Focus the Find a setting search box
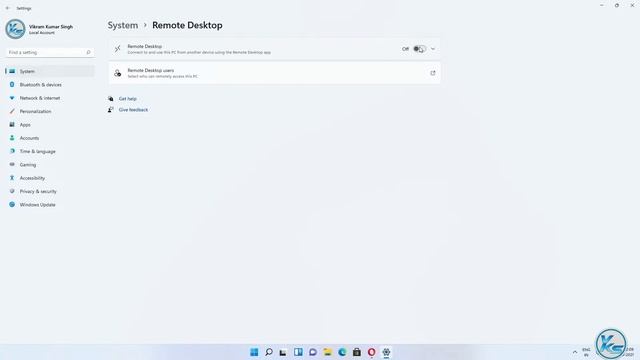 (49, 52)
